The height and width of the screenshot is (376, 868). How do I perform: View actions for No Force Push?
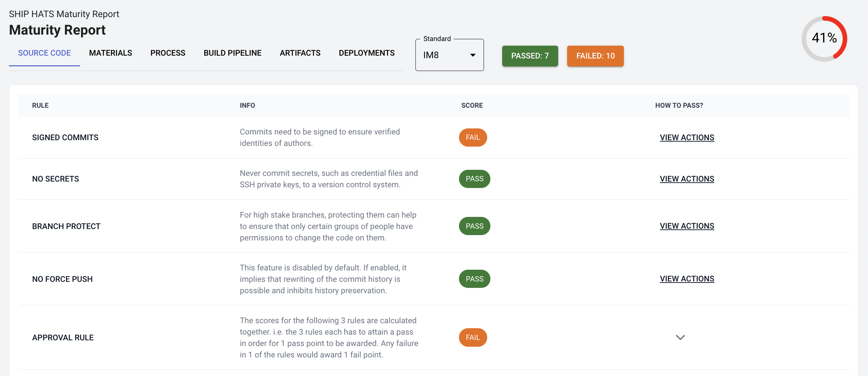[x=687, y=279]
